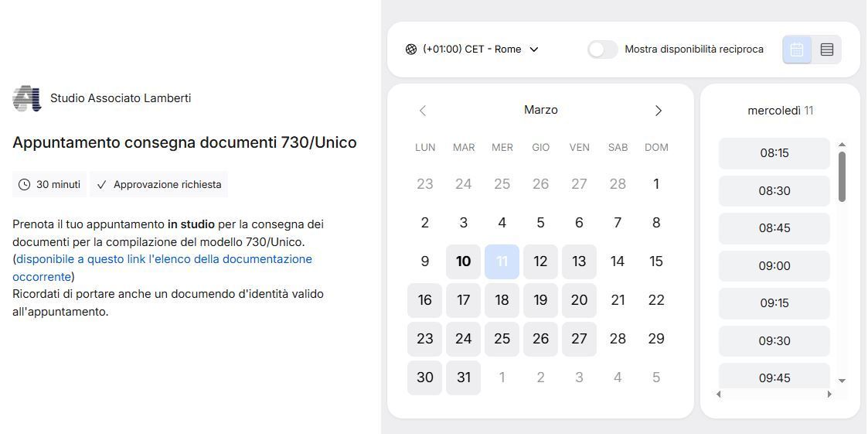The height and width of the screenshot is (434, 868).
Task: Select March 20 on calendar
Action: click(x=579, y=300)
